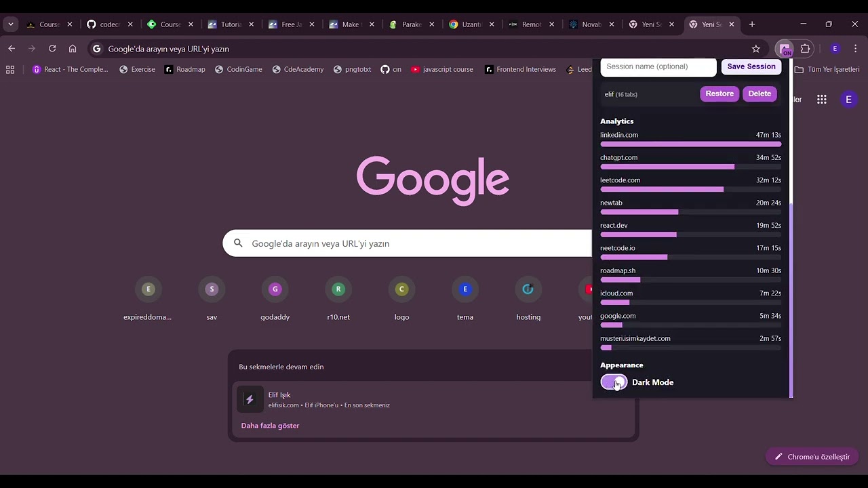Open the Extensions puzzle-piece menu

pyautogui.click(x=806, y=49)
